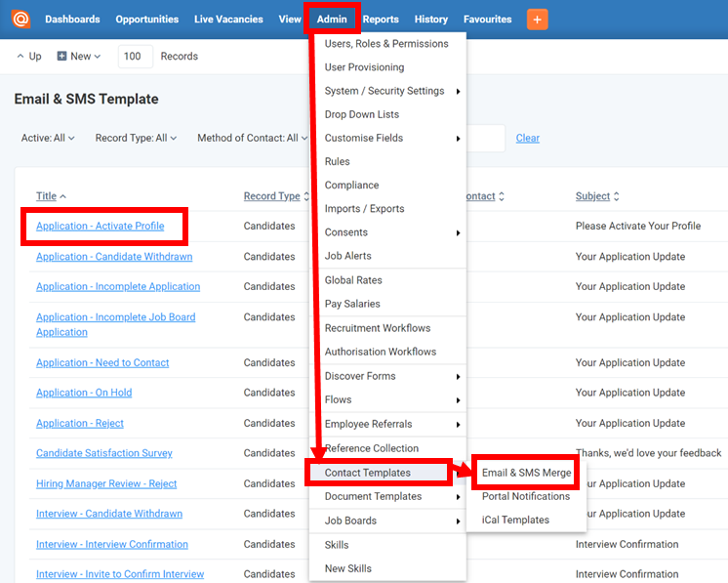Open the History menu
Image resolution: width=728 pixels, height=583 pixels.
[431, 20]
